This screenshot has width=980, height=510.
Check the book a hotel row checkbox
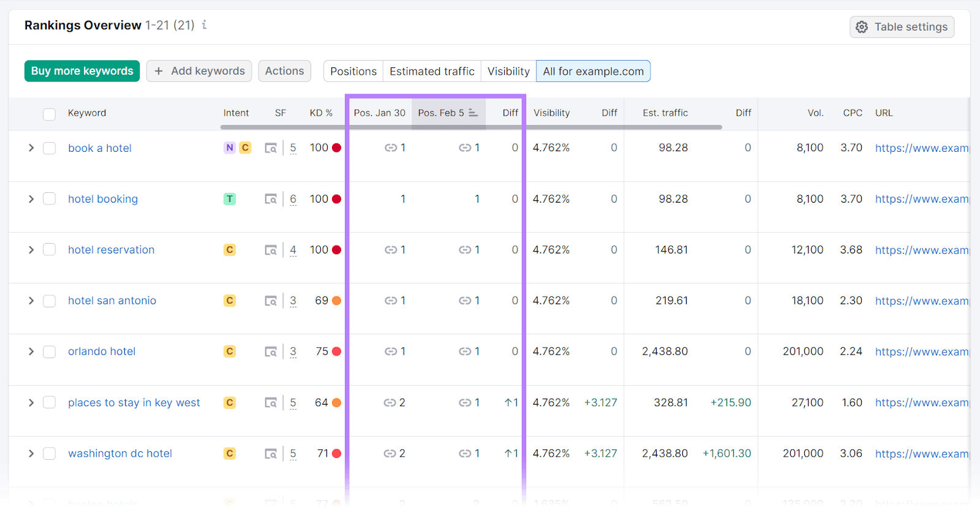50,148
